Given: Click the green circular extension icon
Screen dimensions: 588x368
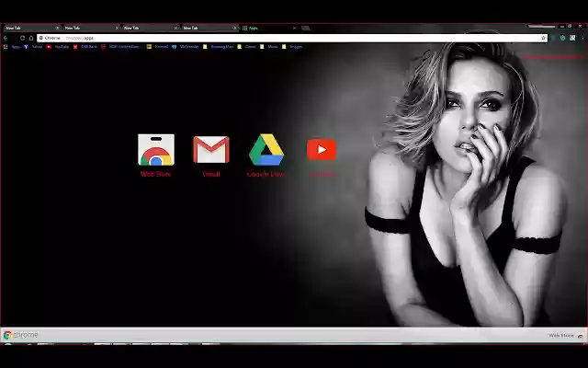Looking at the screenshot, I should (562, 38).
